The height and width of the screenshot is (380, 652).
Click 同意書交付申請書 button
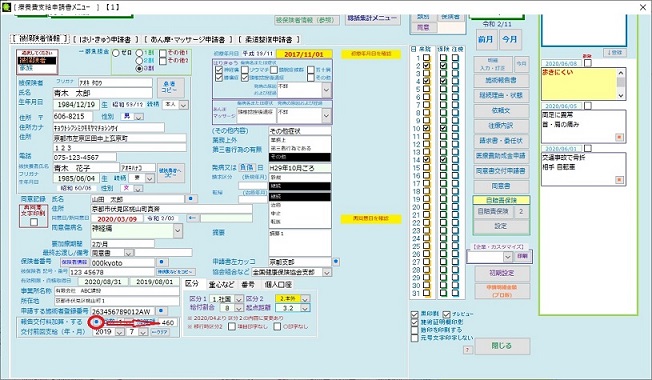click(x=501, y=171)
